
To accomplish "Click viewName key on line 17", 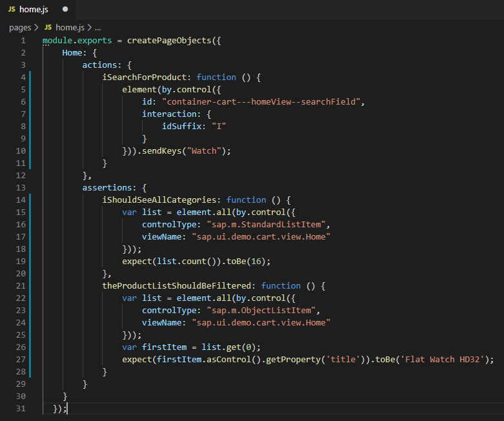I will click(162, 237).
